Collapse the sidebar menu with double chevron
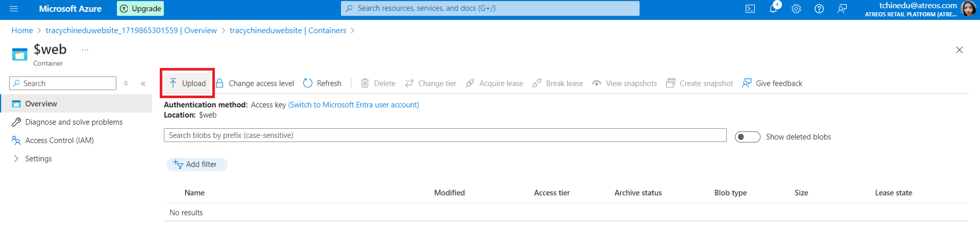Image resolution: width=980 pixels, height=231 pixels. pyautogui.click(x=143, y=83)
